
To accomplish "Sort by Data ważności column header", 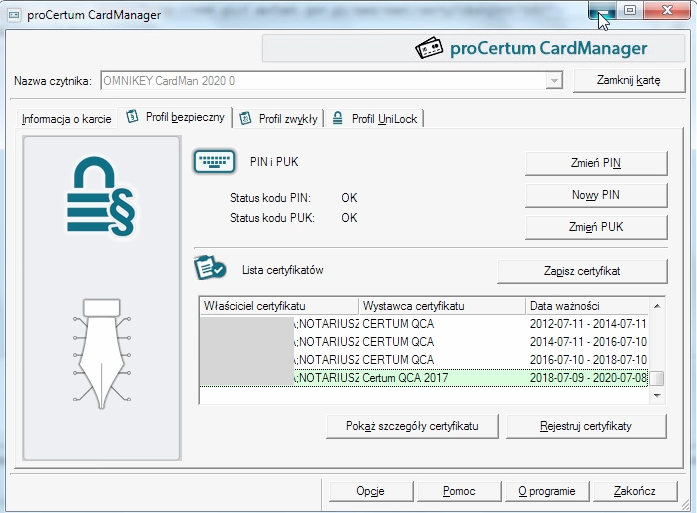I will 587,306.
